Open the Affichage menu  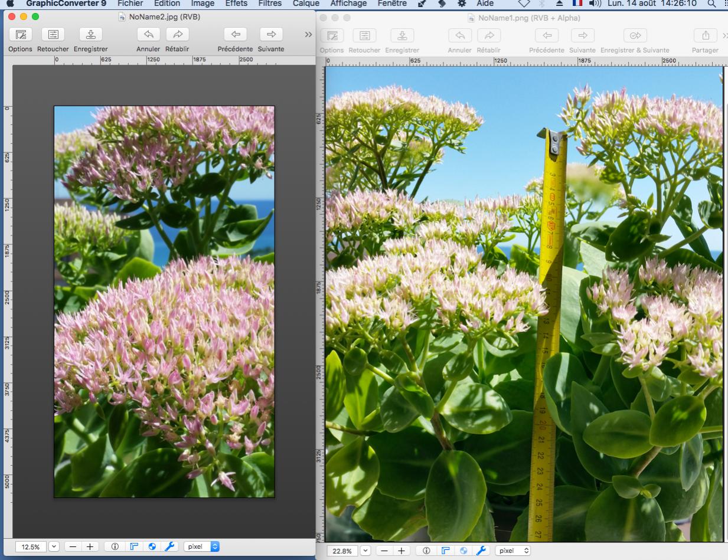(x=348, y=4)
